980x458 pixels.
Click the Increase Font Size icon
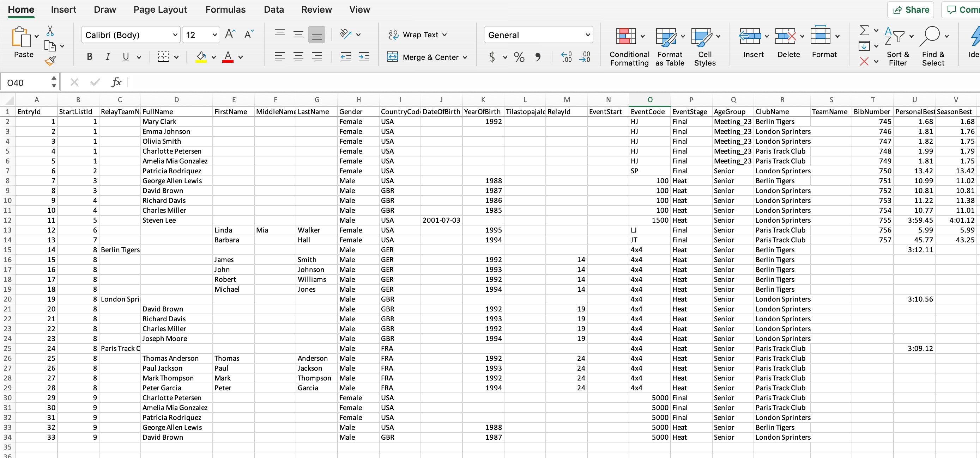tap(230, 35)
